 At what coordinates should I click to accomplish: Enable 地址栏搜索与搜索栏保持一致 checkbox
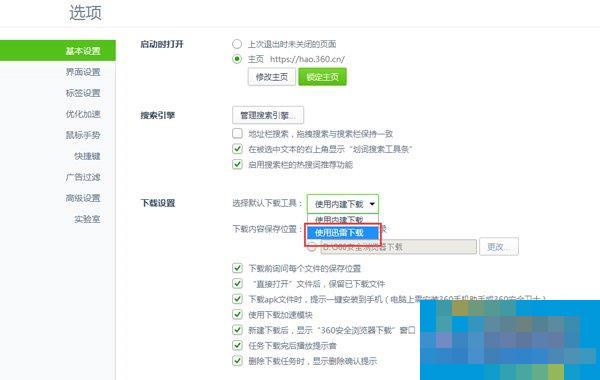point(237,133)
